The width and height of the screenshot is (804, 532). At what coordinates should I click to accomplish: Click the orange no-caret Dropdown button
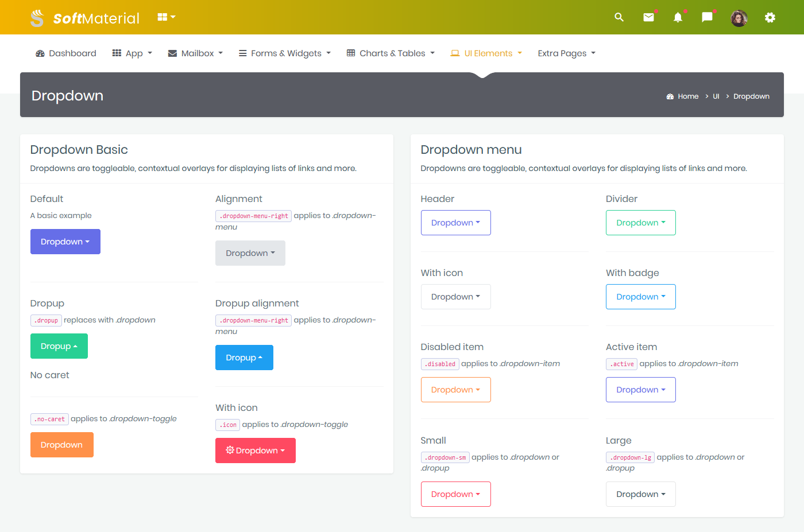[61, 445]
